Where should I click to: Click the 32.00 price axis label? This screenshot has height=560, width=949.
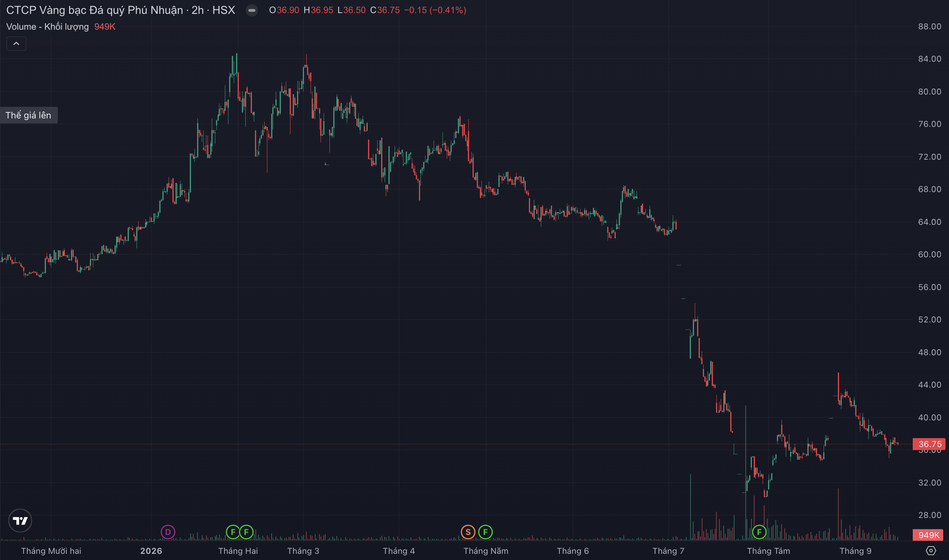coord(930,483)
